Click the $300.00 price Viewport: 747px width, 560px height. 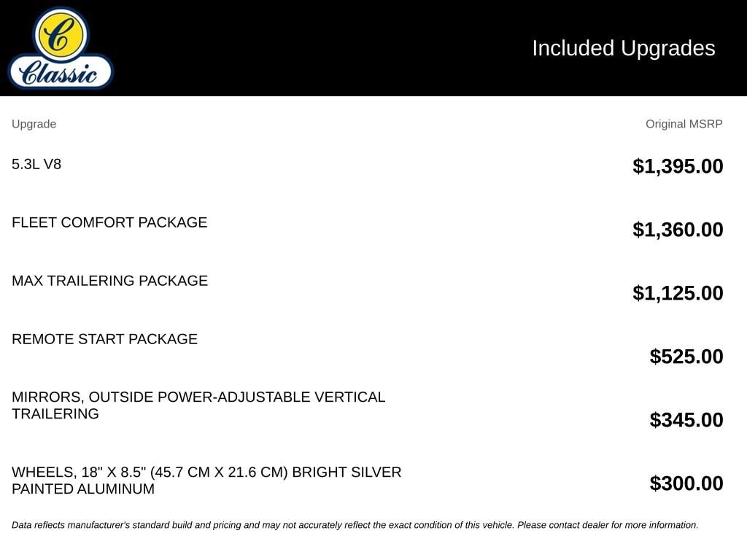686,483
